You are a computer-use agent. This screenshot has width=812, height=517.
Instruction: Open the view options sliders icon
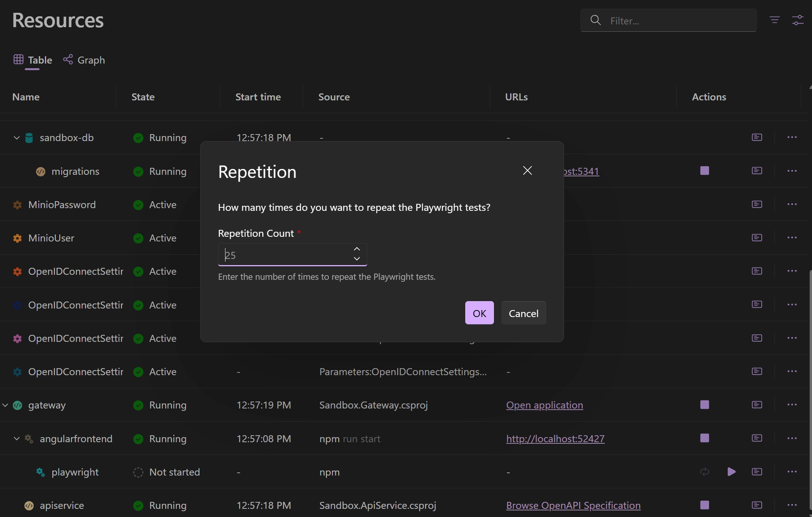798,20
